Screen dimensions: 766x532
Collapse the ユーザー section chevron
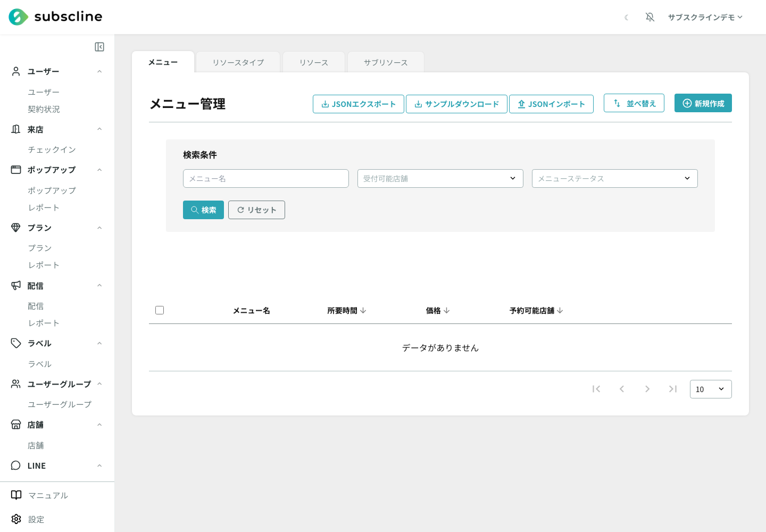(99, 71)
